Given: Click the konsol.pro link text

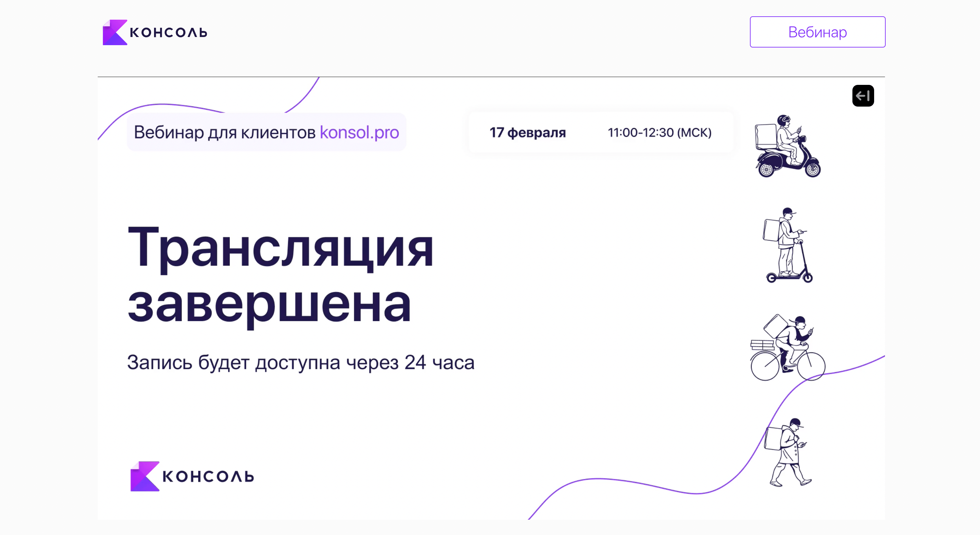Looking at the screenshot, I should (x=359, y=132).
